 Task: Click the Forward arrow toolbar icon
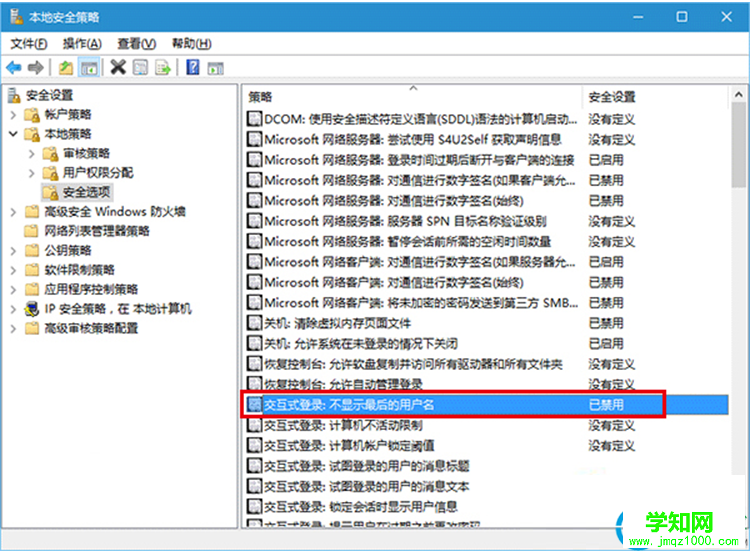point(35,68)
